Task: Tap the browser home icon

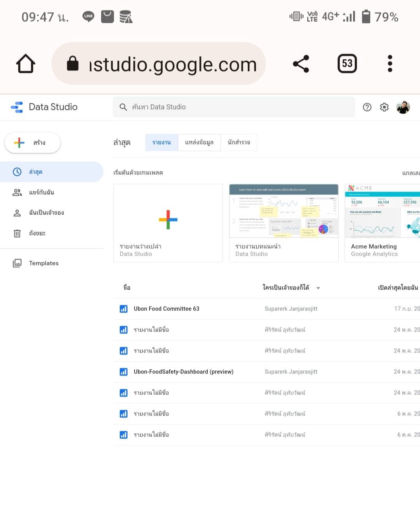Action: 26,64
